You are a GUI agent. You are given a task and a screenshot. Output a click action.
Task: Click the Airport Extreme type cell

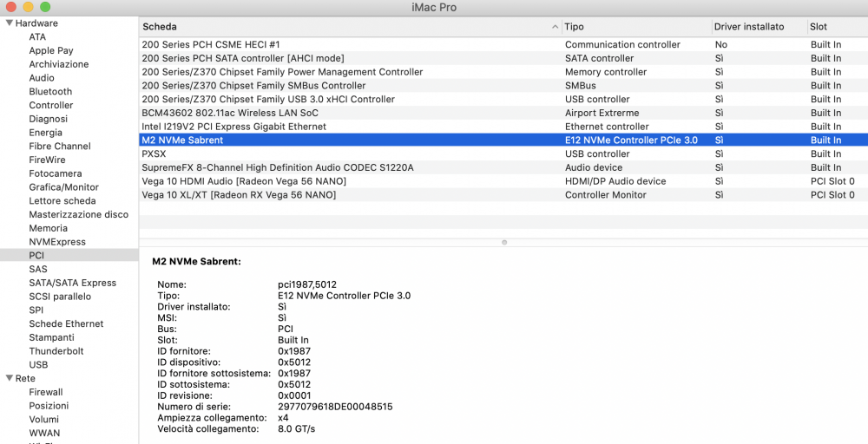[602, 113]
